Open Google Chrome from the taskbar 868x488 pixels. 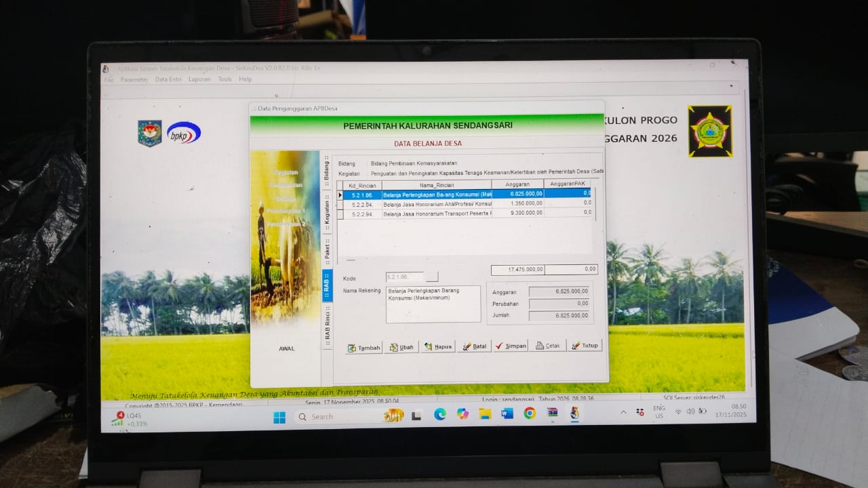pos(530,413)
